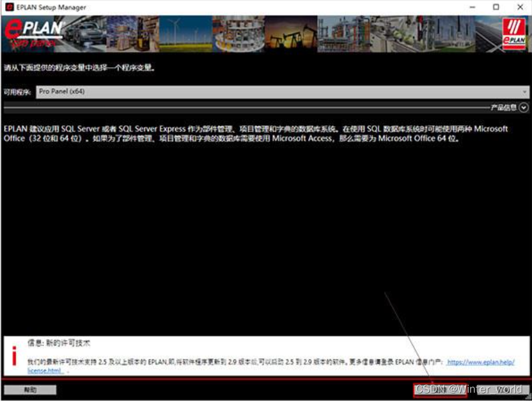Click the SQL Server recommendation paragraph
This screenshot has width=532, height=401.
coord(256,134)
